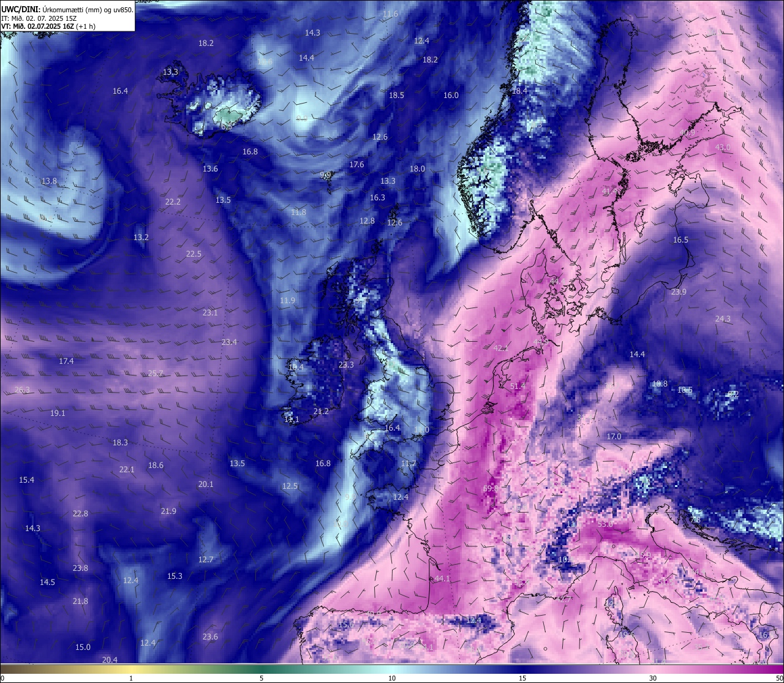Image resolution: width=784 pixels, height=683 pixels.
Task: Click the 15.4 value label
Action: (x=26, y=480)
